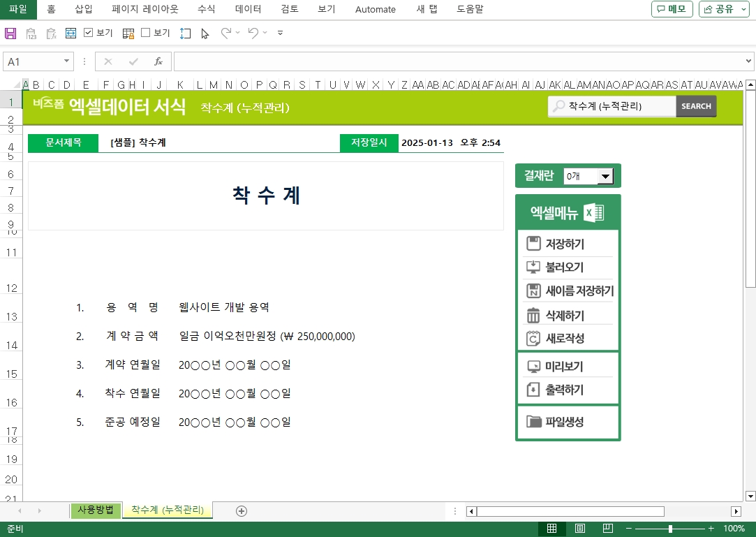The image size is (756, 537).
Task: Open the Automate ribbon tab
Action: pyautogui.click(x=375, y=9)
